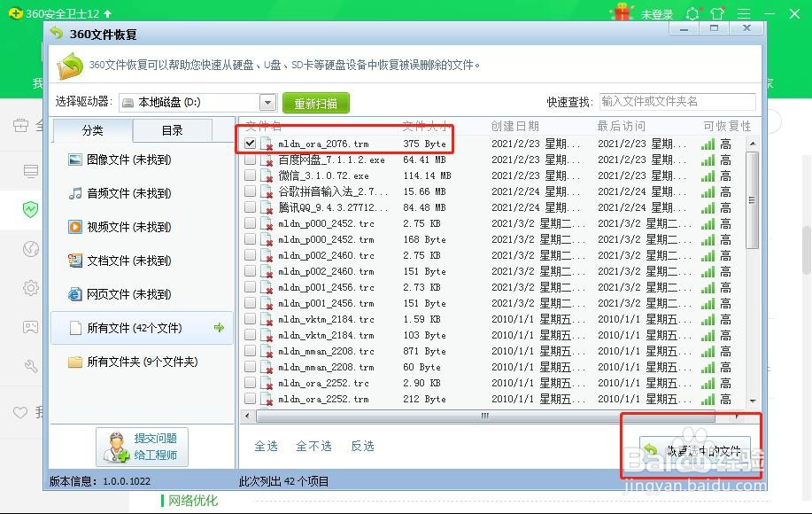Click the vertical scrollbar thumb of file list

click(753, 200)
